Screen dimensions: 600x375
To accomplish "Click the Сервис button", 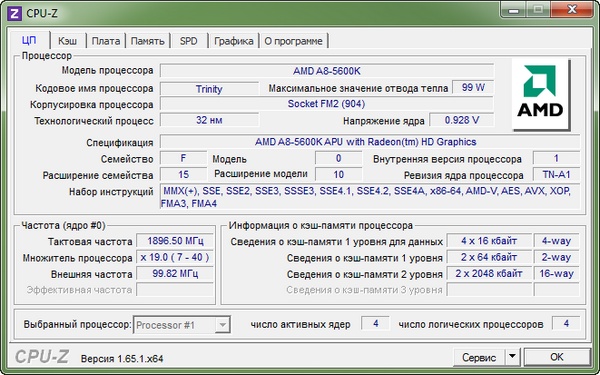I will tap(479, 357).
